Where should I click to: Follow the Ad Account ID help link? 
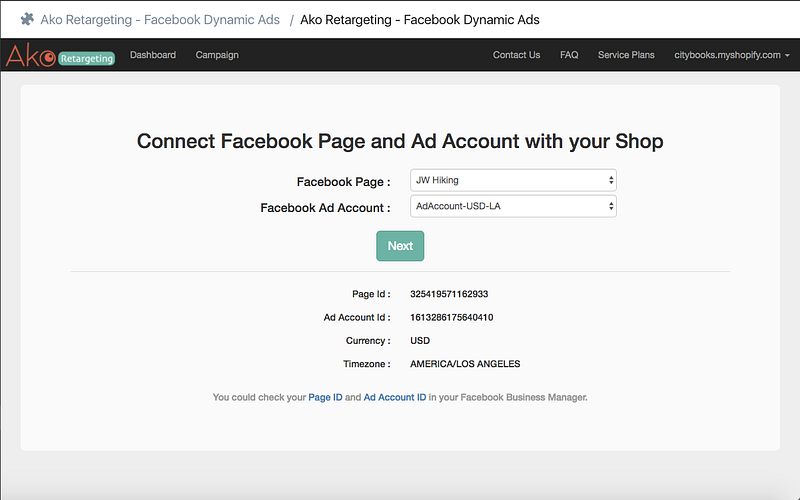[395, 397]
